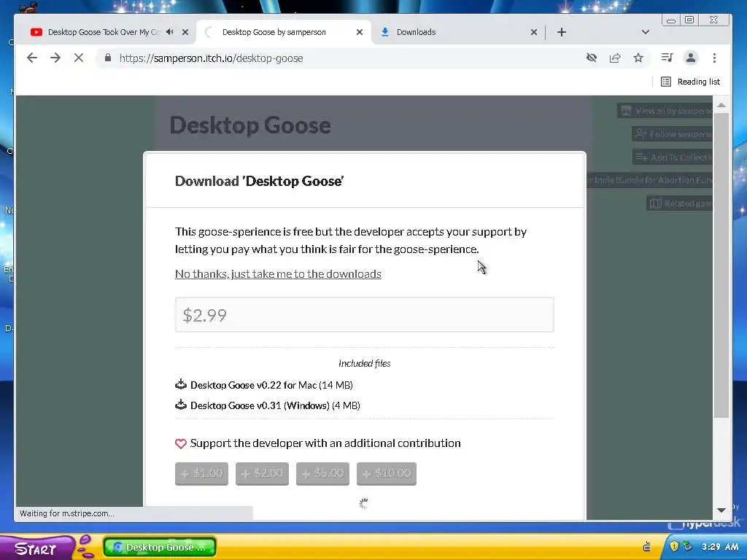
Task: Open a new browser tab
Action: click(562, 32)
